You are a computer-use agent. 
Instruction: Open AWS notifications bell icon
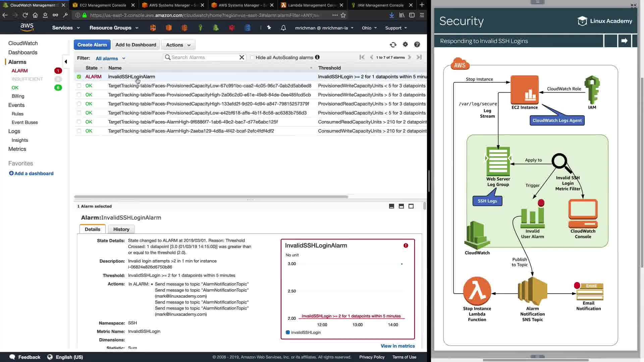(283, 28)
